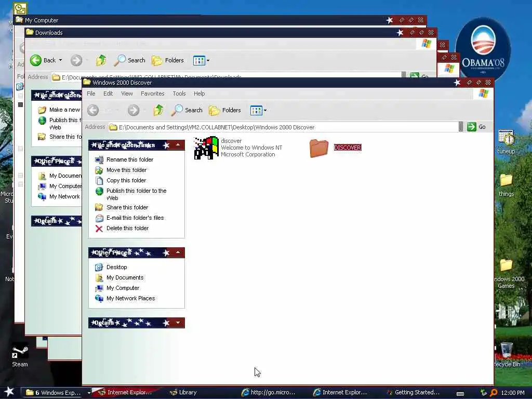Click Rename this folder
Screen dimensions: 532x399
[x=129, y=159]
